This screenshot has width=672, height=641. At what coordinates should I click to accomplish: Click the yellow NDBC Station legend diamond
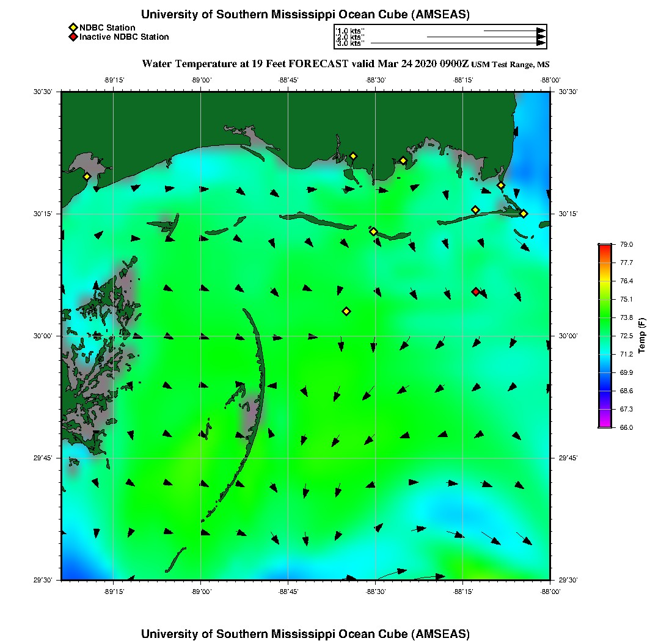point(73,28)
